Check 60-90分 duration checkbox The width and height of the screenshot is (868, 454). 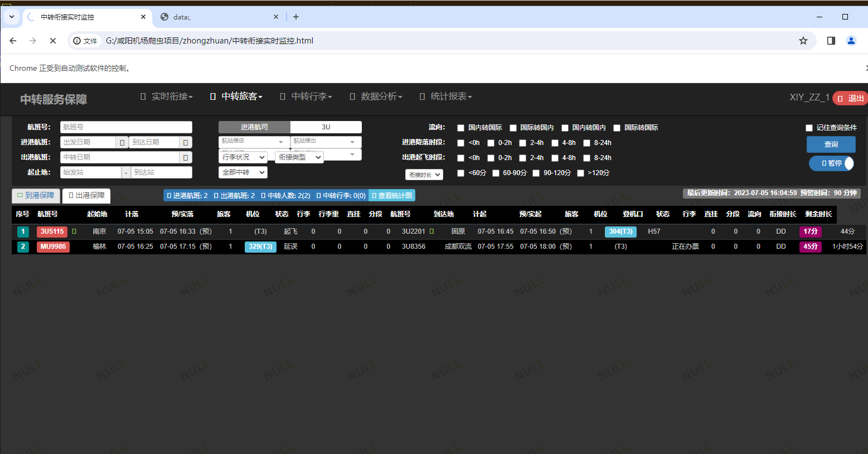coord(496,173)
